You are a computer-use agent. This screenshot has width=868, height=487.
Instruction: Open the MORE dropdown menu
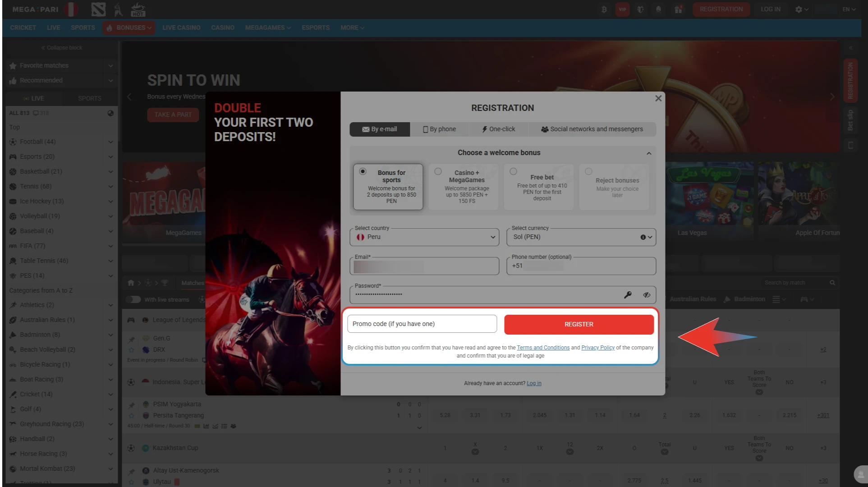352,28
